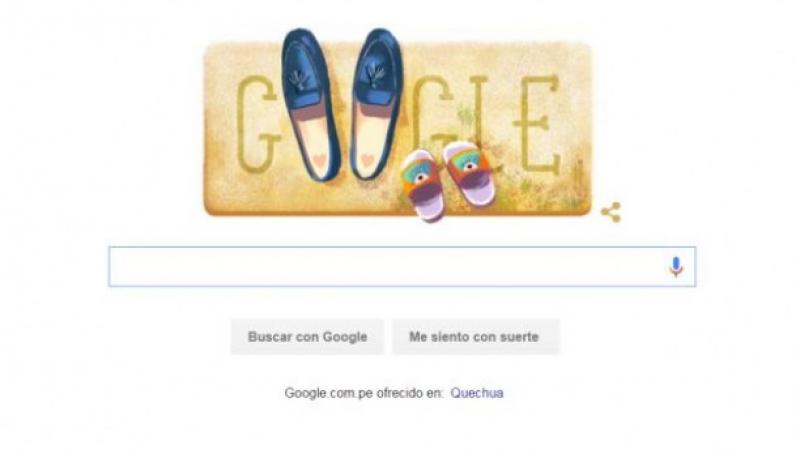Viewport: 800px width, 450px height.
Task: Select the left colorful baby sandal
Action: coord(422,187)
